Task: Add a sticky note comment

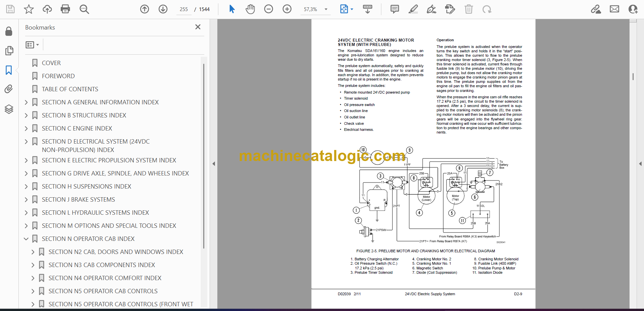Action: click(x=395, y=9)
